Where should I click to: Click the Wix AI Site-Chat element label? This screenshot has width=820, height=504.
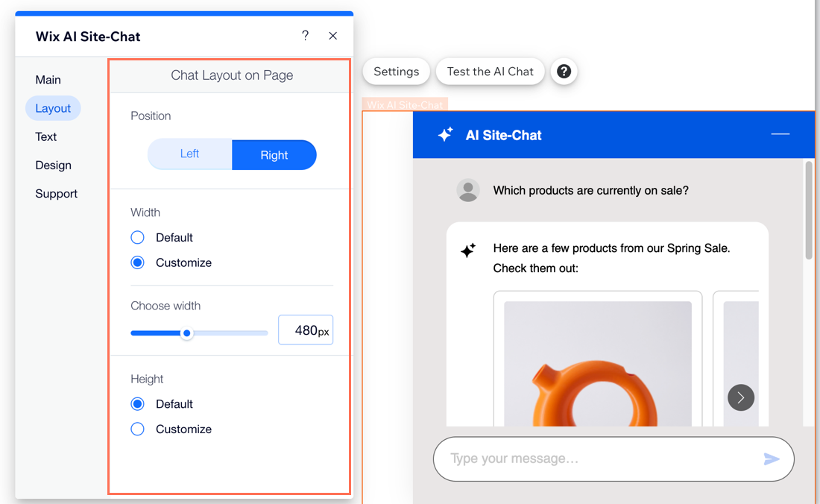tap(405, 104)
